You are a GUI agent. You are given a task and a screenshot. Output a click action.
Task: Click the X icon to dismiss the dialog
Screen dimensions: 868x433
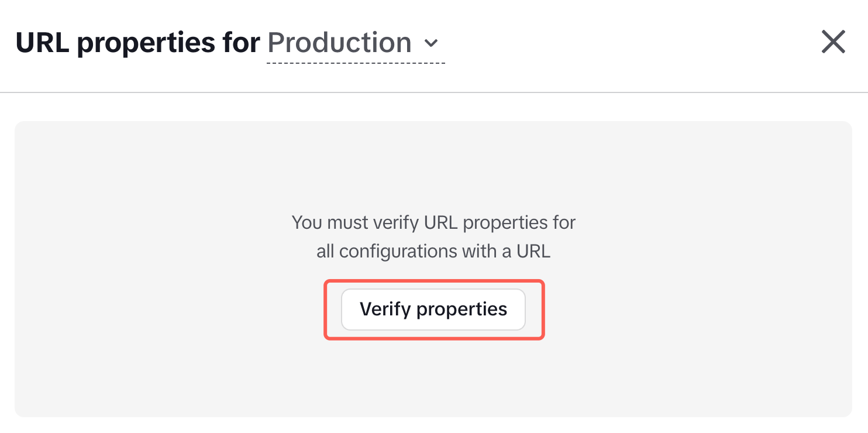pyautogui.click(x=833, y=42)
